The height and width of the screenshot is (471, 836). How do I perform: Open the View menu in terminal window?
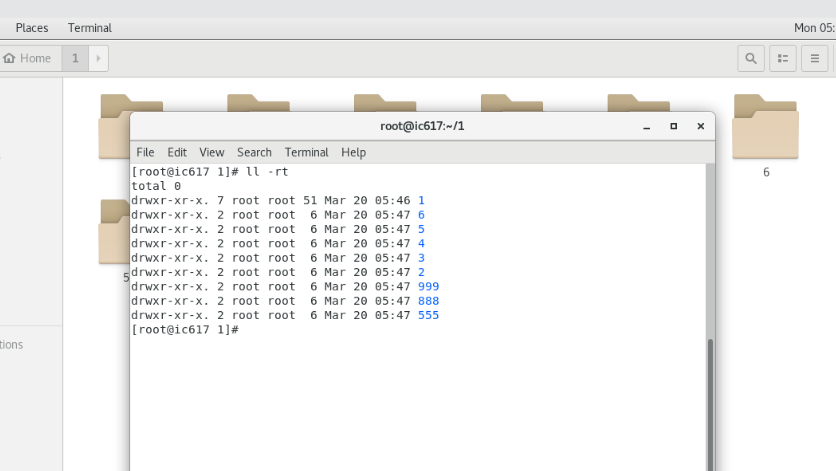click(212, 153)
